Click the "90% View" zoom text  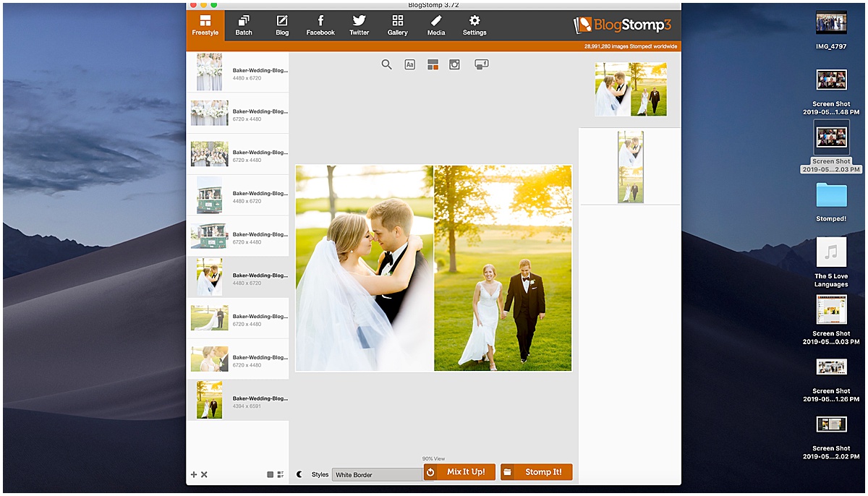[x=434, y=459]
